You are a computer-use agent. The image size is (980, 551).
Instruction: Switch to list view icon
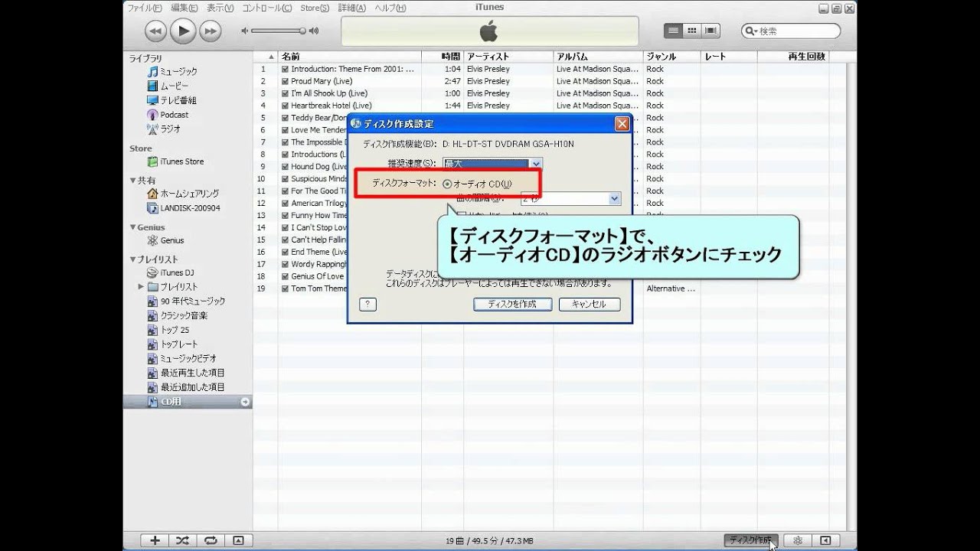click(x=674, y=31)
